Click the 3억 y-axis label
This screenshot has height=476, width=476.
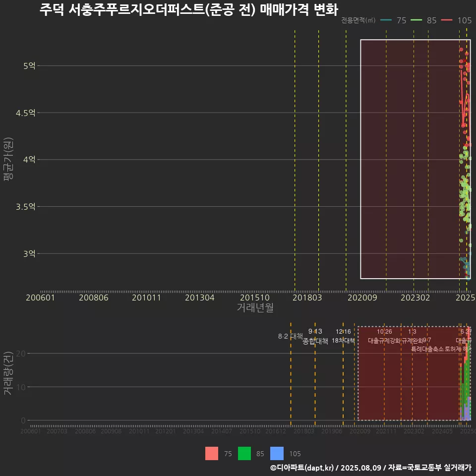pyautogui.click(x=29, y=253)
